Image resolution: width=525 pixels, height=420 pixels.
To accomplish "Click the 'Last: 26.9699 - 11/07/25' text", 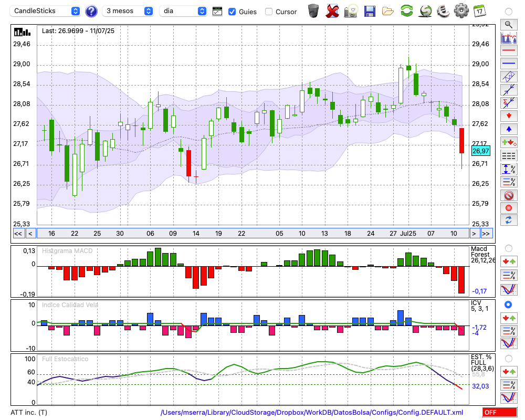I will click(x=78, y=31).
